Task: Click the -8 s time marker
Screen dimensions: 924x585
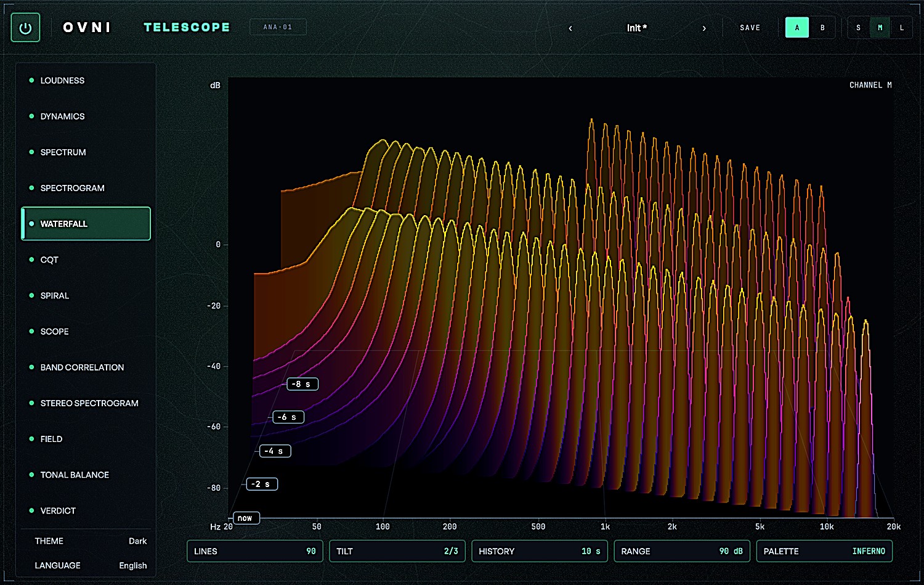Action: pyautogui.click(x=302, y=384)
